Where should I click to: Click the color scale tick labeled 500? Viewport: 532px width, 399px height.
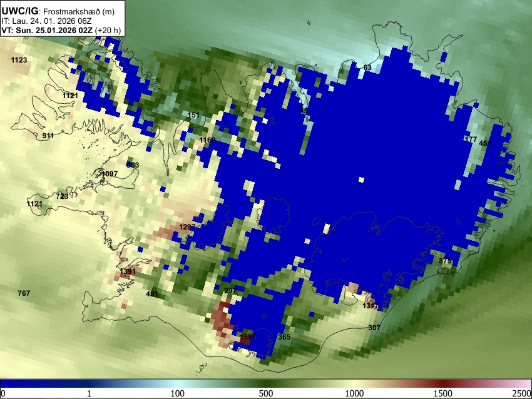coord(265,393)
